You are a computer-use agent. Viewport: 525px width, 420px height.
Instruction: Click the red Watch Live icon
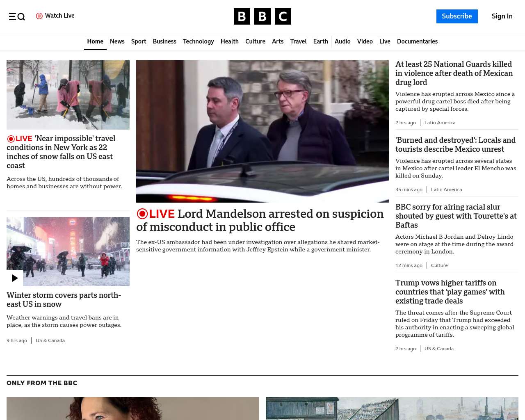39,16
